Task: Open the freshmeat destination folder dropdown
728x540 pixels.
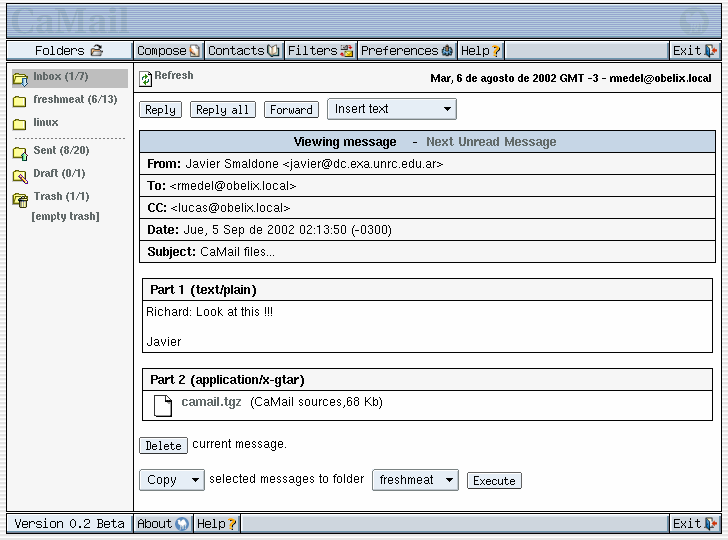Action: (415, 480)
